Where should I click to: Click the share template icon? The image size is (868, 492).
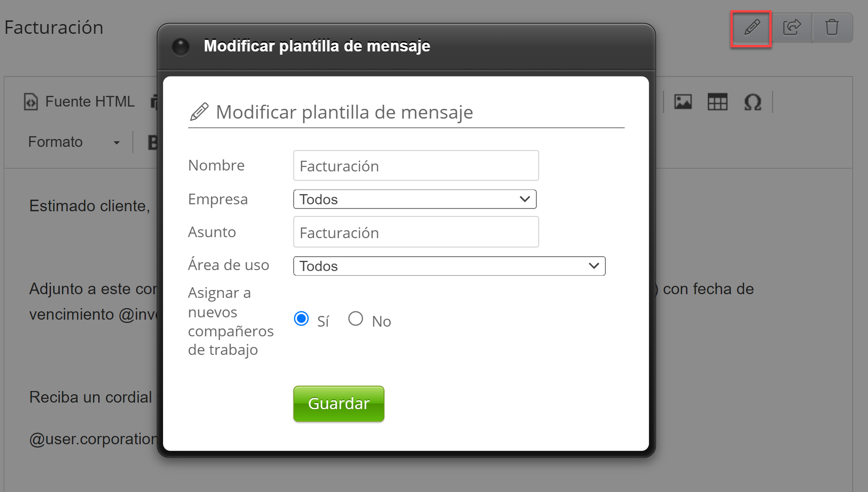click(x=792, y=28)
